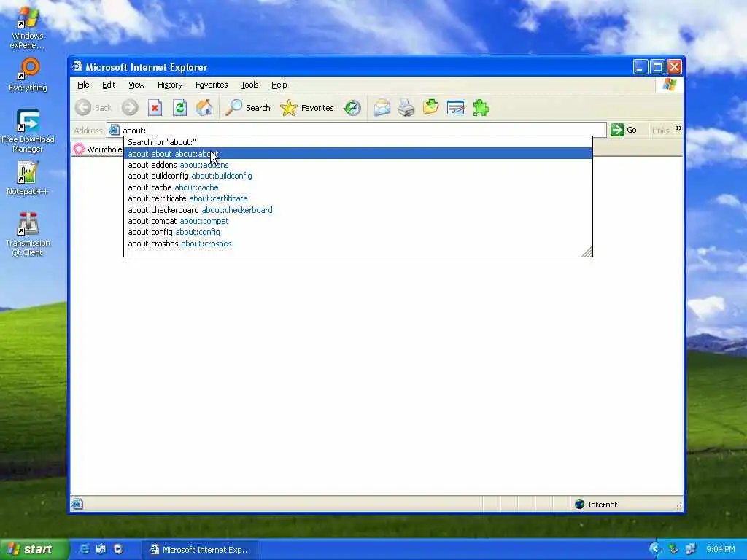Click the Print icon in toolbar
The height and width of the screenshot is (560, 747).
(x=406, y=108)
